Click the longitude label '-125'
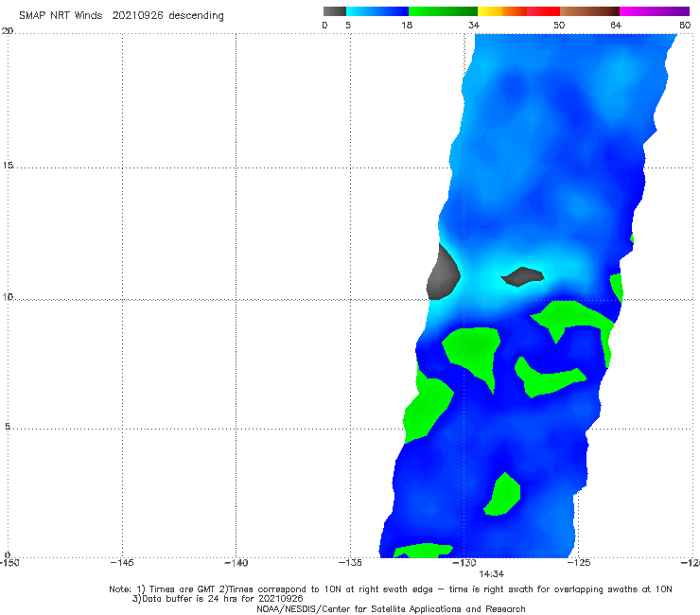700x615 pixels. [579, 563]
